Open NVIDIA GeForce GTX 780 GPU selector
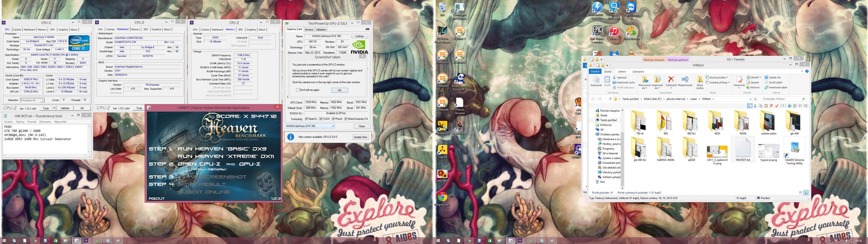This screenshot has width=868, height=244. (x=310, y=126)
